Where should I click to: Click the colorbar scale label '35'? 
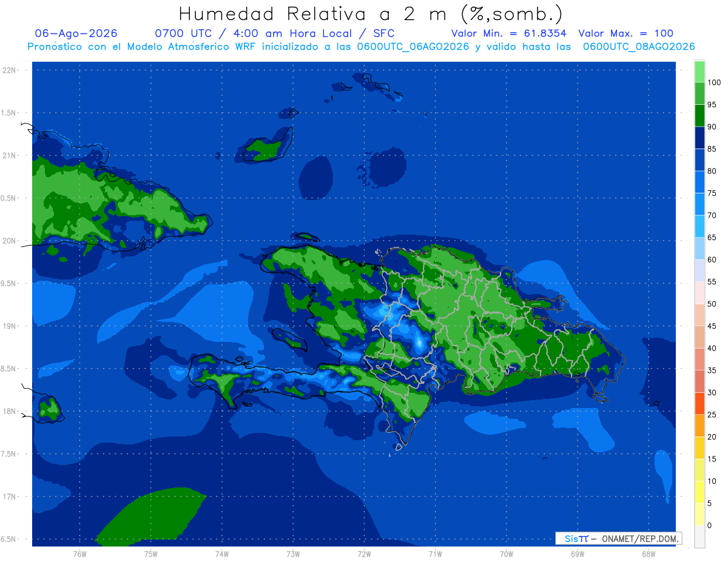tap(712, 370)
